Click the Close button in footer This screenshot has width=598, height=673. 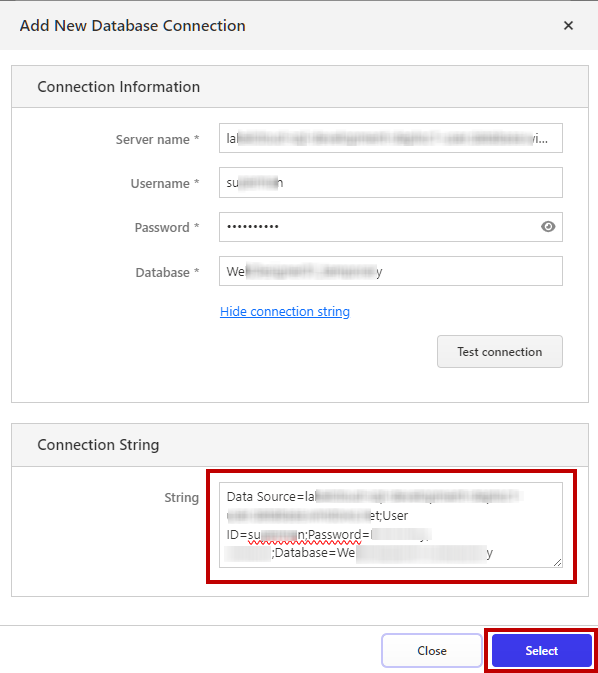pos(432,651)
